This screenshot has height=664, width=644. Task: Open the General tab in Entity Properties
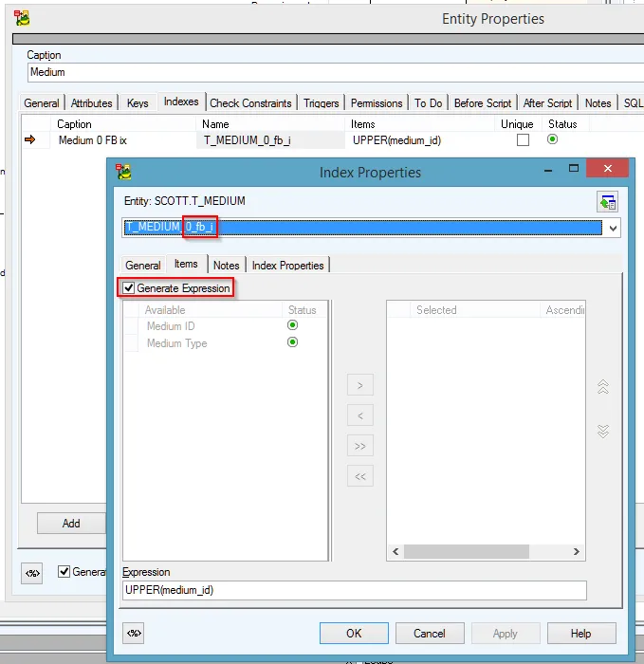tap(42, 103)
